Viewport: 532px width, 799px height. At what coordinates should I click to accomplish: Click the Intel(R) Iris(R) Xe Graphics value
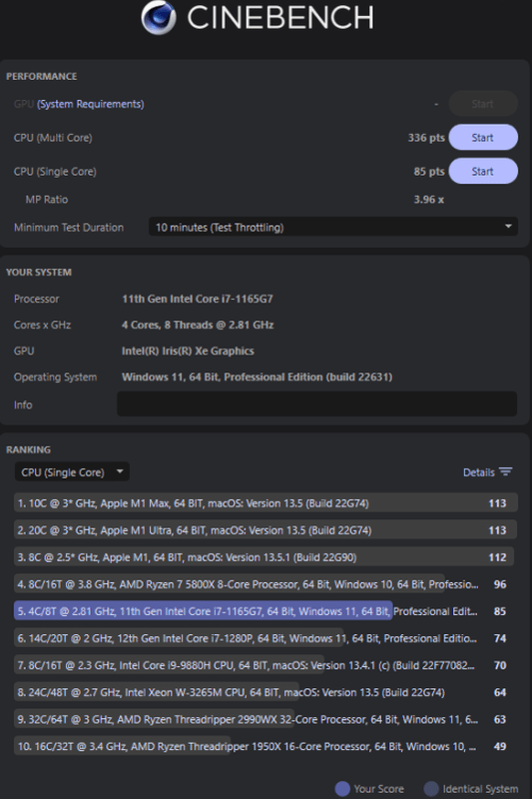pyautogui.click(x=188, y=351)
